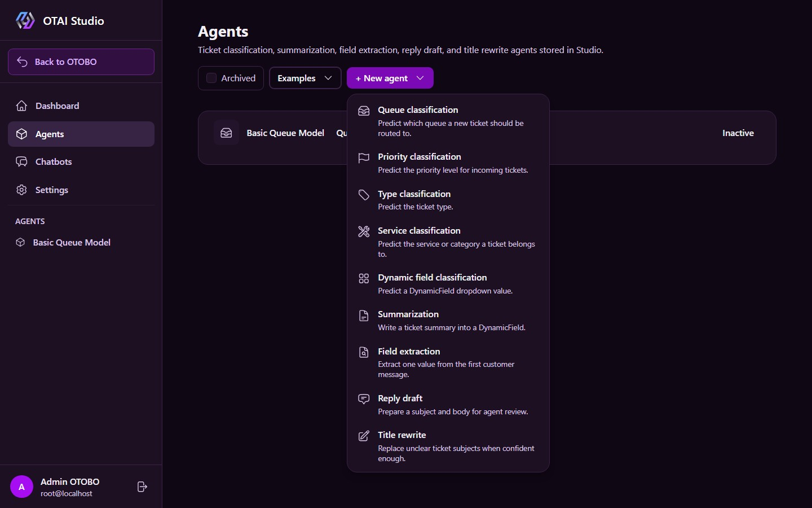Select the Queue classification menu title

418,110
